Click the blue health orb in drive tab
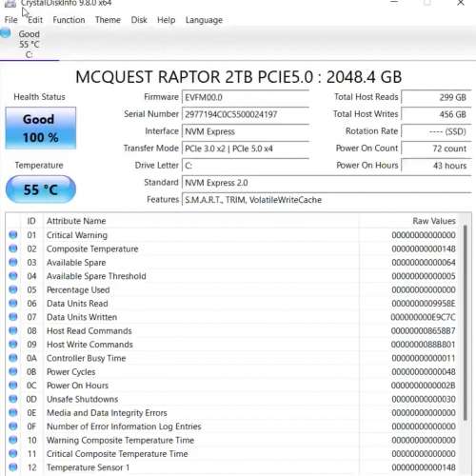 [x=6, y=33]
